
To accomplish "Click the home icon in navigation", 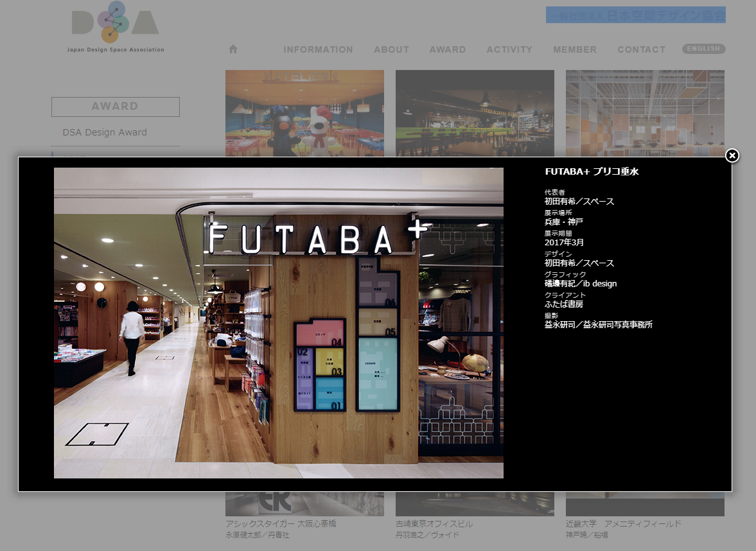I will (233, 49).
